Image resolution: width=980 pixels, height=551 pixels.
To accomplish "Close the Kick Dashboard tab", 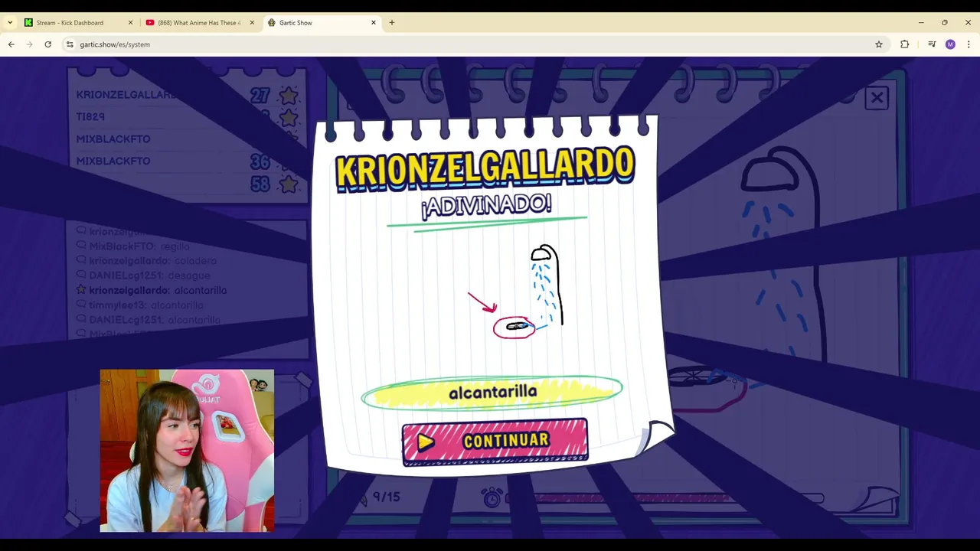I will pyautogui.click(x=130, y=23).
